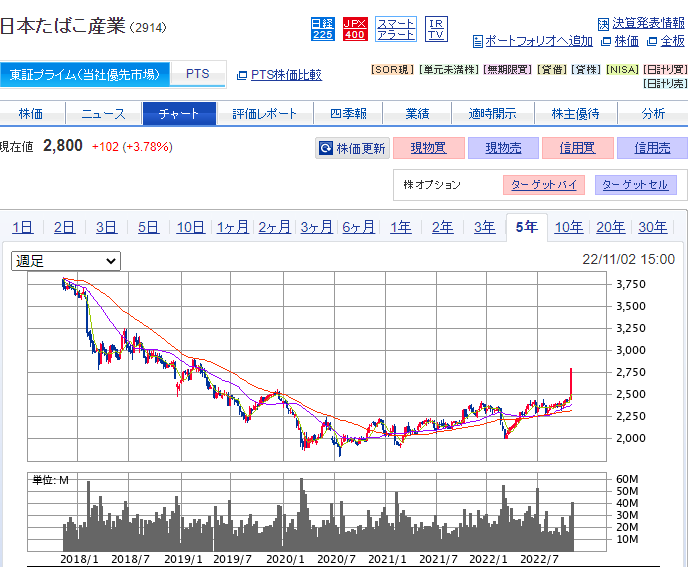This screenshot has width=692, height=567.
Task: Click the 日経225 index badge icon
Action: [323, 29]
